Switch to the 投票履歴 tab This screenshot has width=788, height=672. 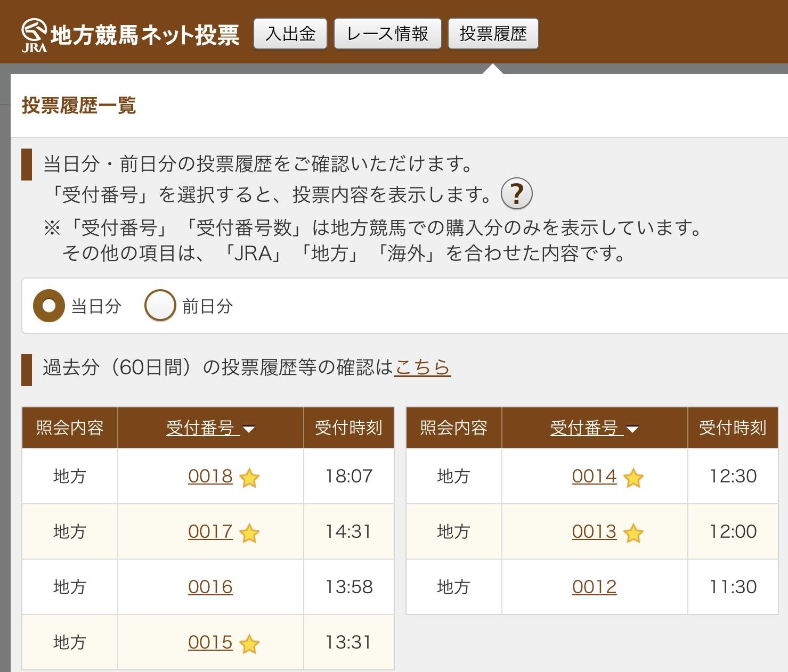coord(493,34)
